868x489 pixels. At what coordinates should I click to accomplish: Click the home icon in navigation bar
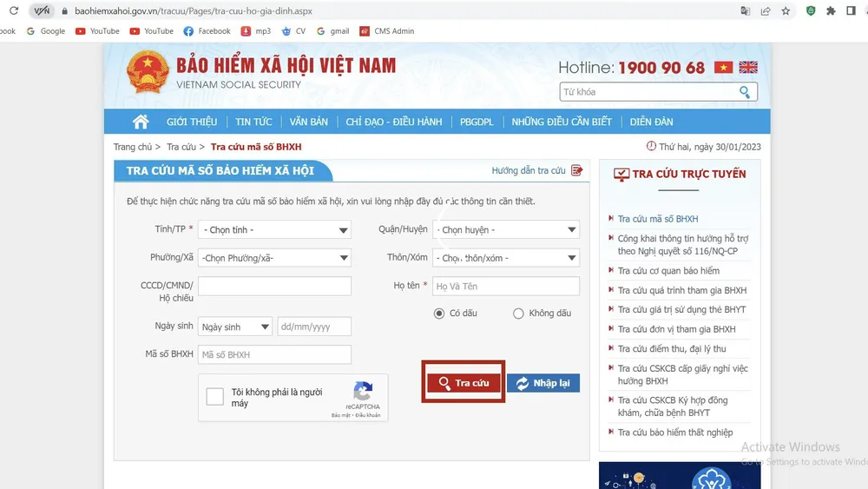(x=140, y=122)
